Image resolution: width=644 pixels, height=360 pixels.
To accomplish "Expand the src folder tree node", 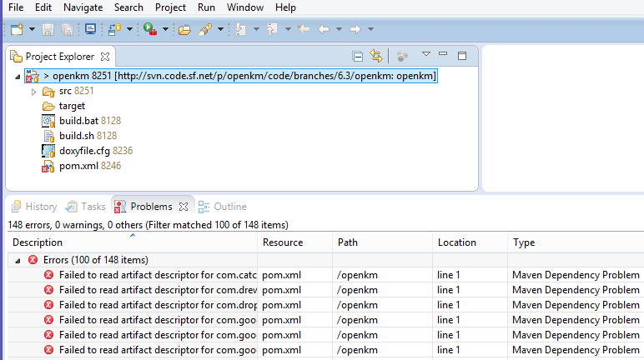I will (x=34, y=92).
